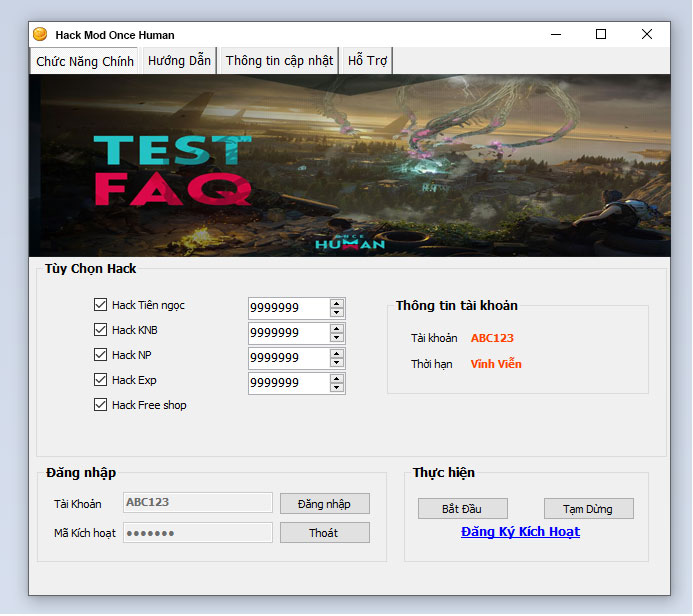This screenshot has width=693, height=616.
Task: Increase the Hack Exp value with up arrow
Action: (x=337, y=379)
